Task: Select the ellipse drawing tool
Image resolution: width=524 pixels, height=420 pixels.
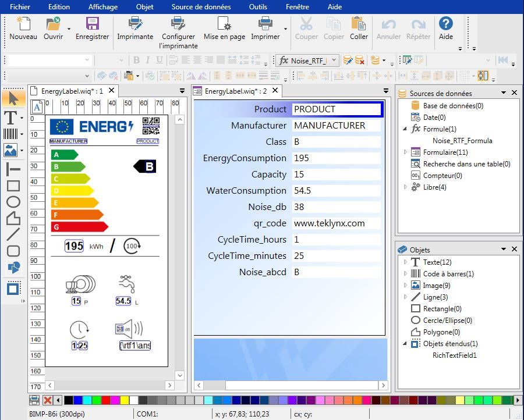Action: [x=13, y=202]
